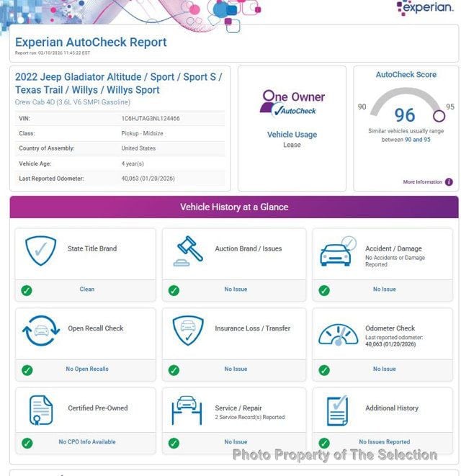Click green checkmark beside No Open Recalls
Screen dimensions: 461x476
(x=27, y=370)
